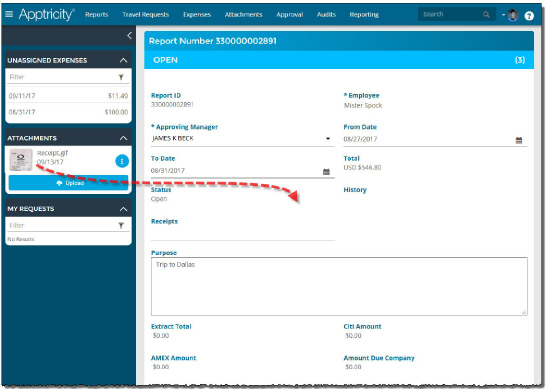Click the My Requests filter funnel icon
Image resolution: width=548 pixels, height=389 pixels.
click(121, 225)
